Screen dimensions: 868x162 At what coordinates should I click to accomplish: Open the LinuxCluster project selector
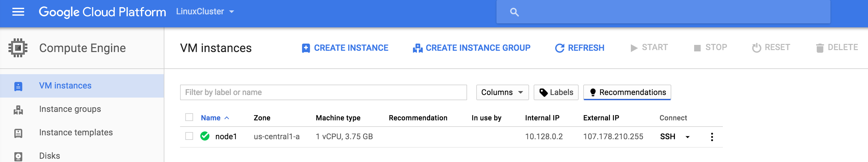click(x=205, y=11)
